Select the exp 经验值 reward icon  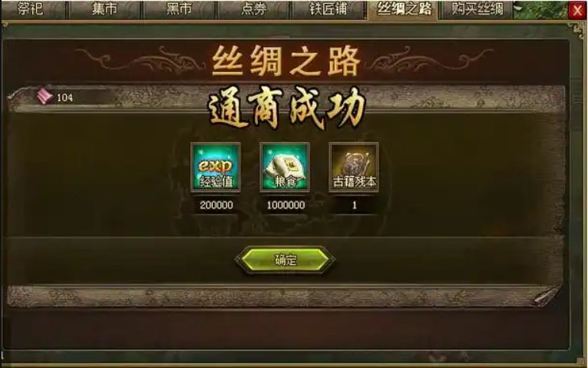[216, 167]
